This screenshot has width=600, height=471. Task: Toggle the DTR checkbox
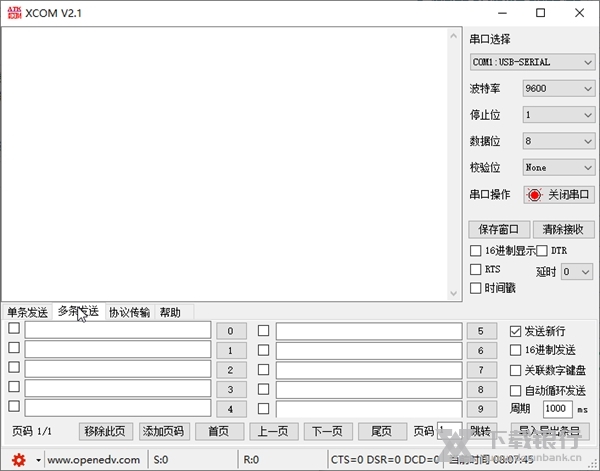(542, 251)
